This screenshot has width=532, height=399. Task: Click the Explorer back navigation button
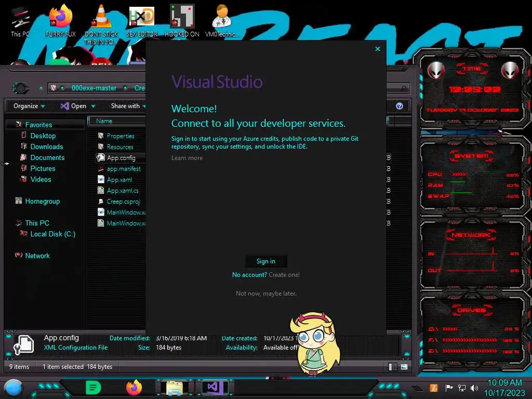(21, 88)
